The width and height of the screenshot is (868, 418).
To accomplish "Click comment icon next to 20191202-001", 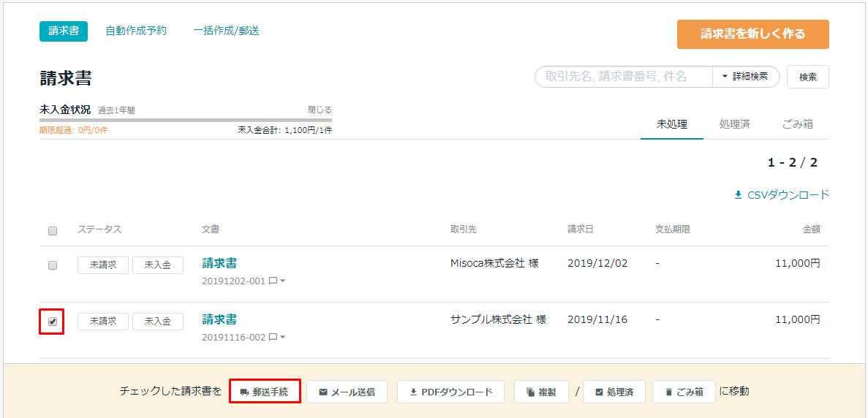I will [x=272, y=281].
